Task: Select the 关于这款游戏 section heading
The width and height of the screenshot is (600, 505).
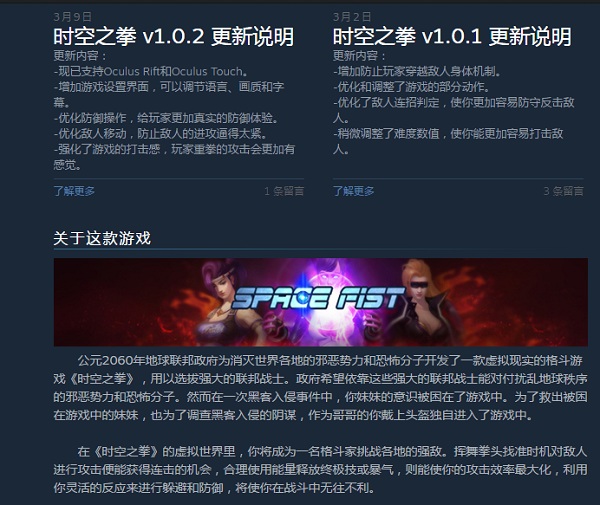Action: (x=102, y=238)
